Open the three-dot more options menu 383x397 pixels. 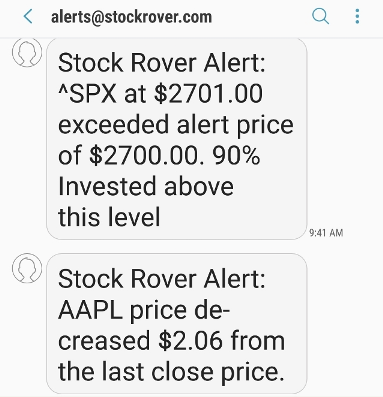pos(357,16)
